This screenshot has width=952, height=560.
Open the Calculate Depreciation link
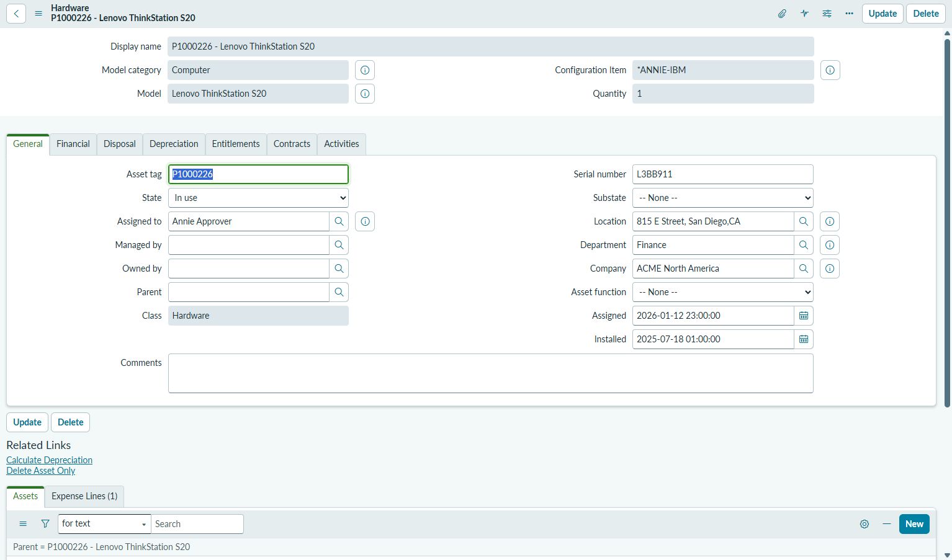[50, 460]
